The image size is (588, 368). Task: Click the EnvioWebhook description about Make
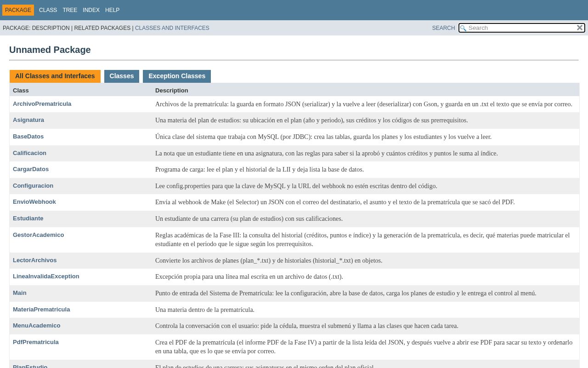[x=335, y=202]
